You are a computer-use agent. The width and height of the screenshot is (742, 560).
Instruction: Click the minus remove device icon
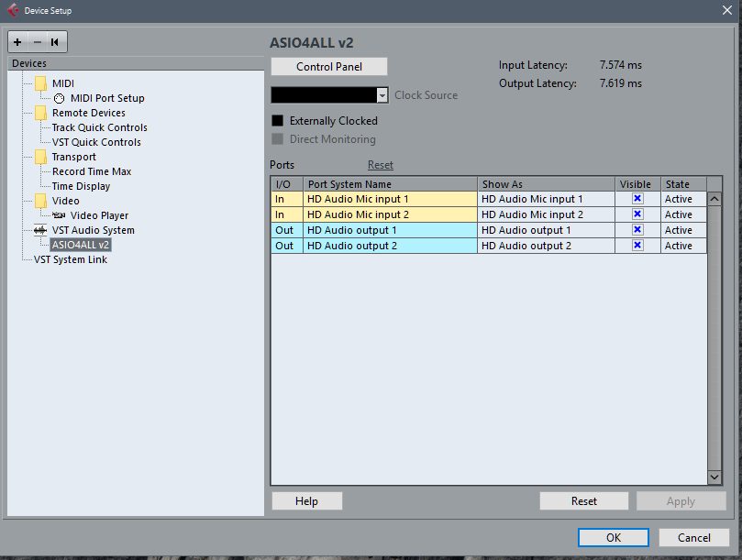[x=38, y=42]
